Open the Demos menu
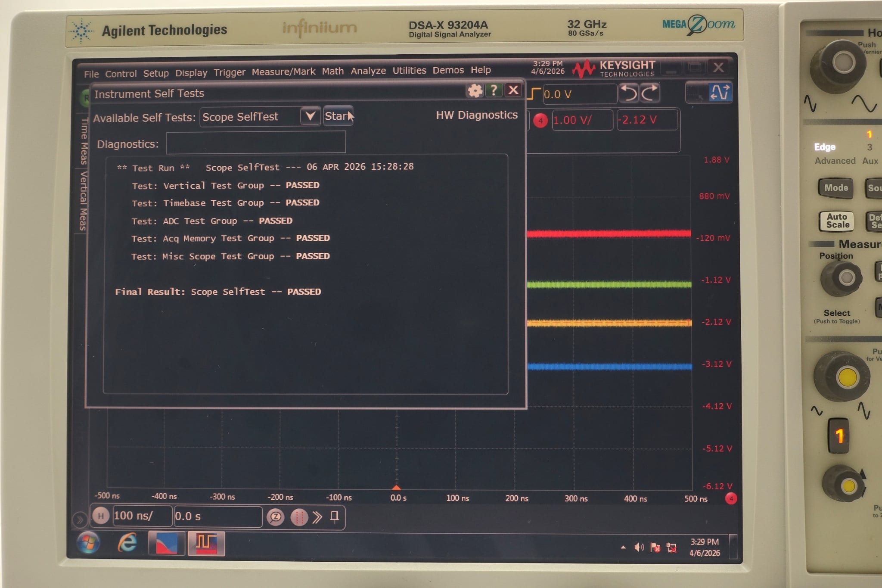 pos(448,70)
